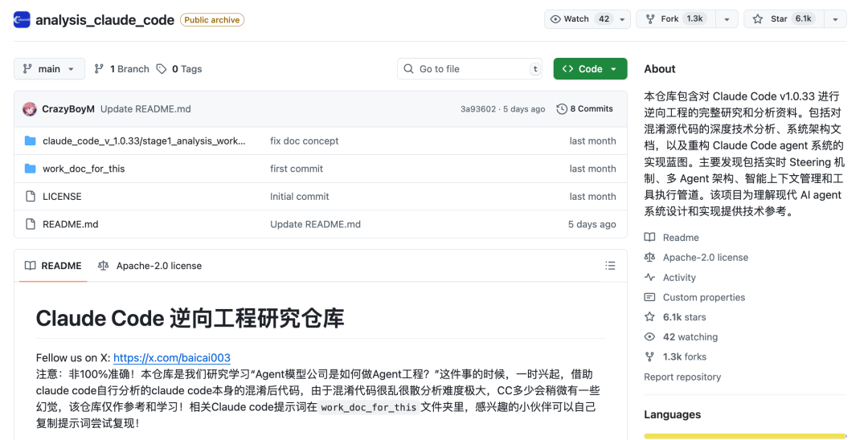The width and height of the screenshot is (868, 440).
Task: Click the folder icon of claude_code_v_1.0.33
Action: 31,141
